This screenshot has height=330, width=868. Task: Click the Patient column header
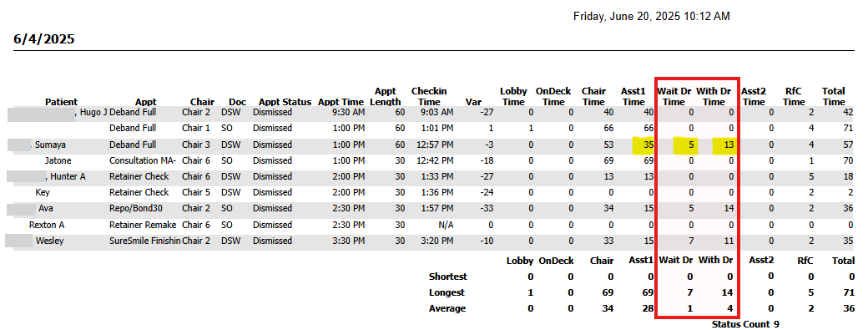[62, 102]
